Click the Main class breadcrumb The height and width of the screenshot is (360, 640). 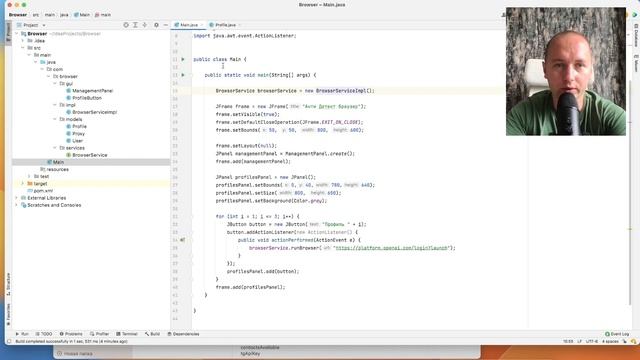click(82, 15)
